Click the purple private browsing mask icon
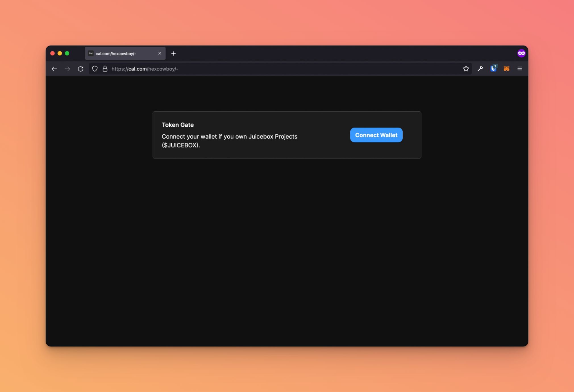The height and width of the screenshot is (392, 574). point(521,53)
